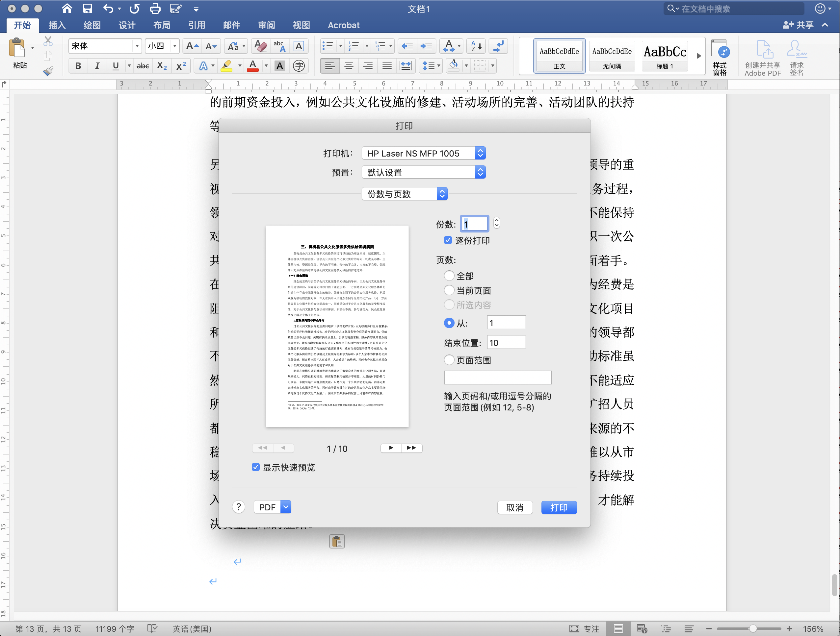Image resolution: width=840 pixels, height=636 pixels.
Task: Open the 插入 ribbon tab
Action: [56, 25]
